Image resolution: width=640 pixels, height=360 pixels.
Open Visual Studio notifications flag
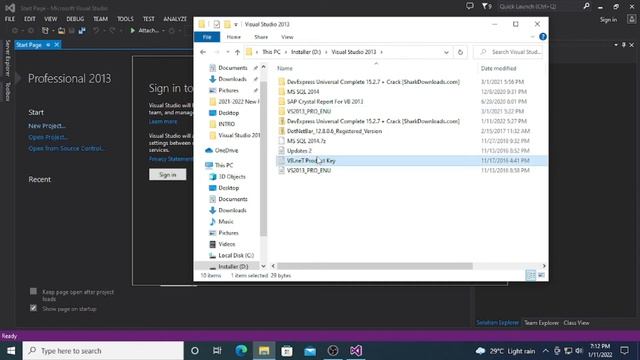coord(486,6)
